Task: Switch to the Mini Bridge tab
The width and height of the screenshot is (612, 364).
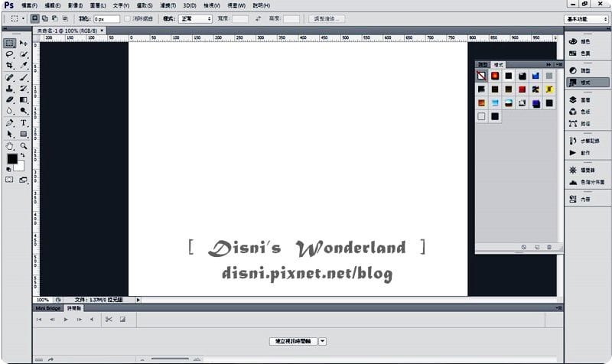Action: (48, 308)
